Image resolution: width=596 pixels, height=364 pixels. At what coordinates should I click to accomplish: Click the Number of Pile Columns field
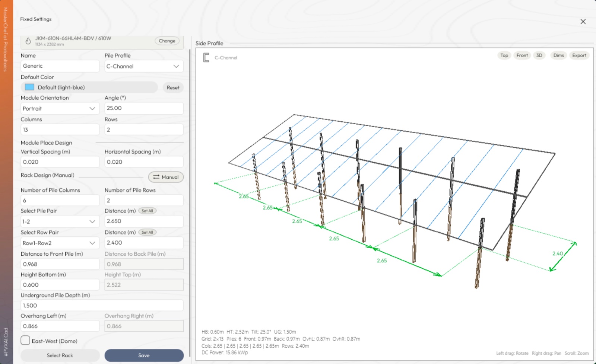[60, 200]
